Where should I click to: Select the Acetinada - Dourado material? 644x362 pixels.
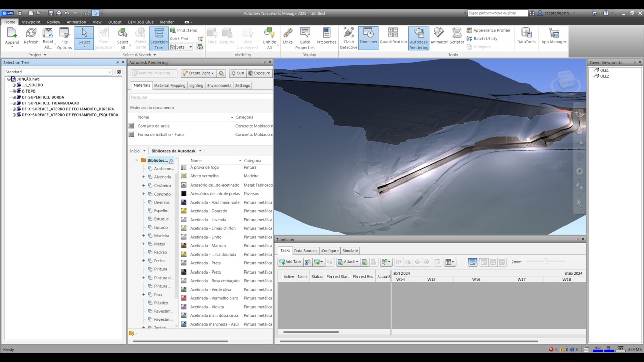pos(209,211)
